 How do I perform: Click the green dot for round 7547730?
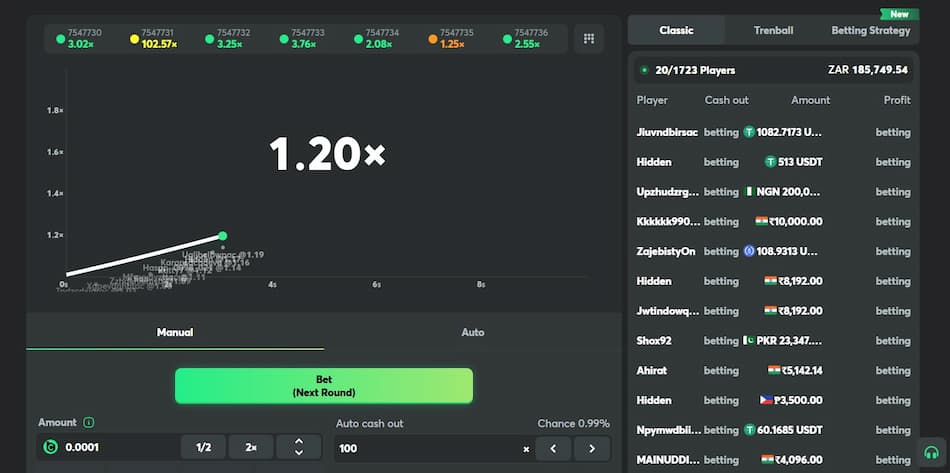[61, 39]
